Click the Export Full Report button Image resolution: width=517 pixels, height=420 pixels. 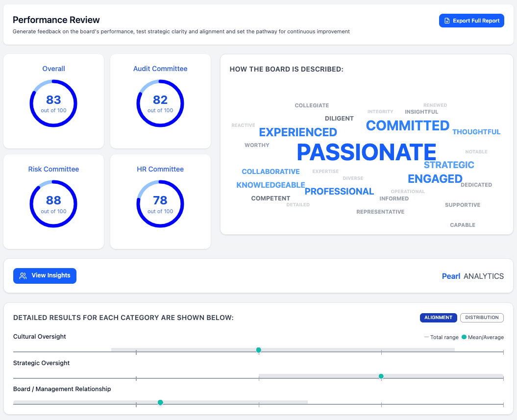[471, 21]
